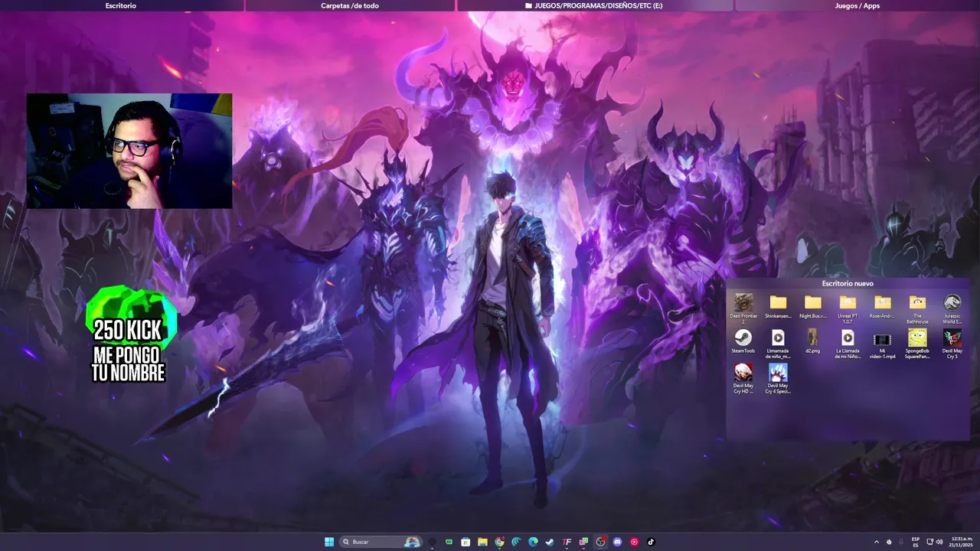The height and width of the screenshot is (551, 980).
Task: Open the green app icon beside Store
Action: tap(449, 542)
